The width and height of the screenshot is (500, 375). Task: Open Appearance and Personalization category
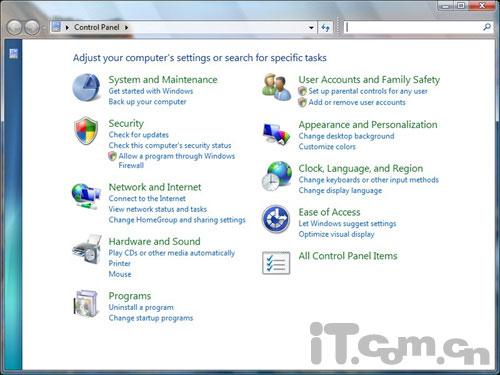tap(368, 125)
